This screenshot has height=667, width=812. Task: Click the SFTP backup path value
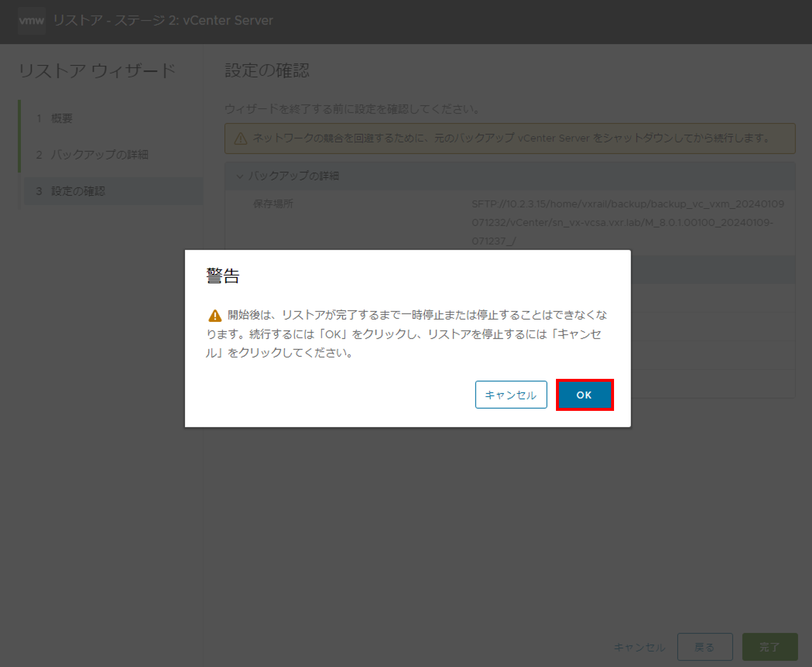pyautogui.click(x=628, y=222)
